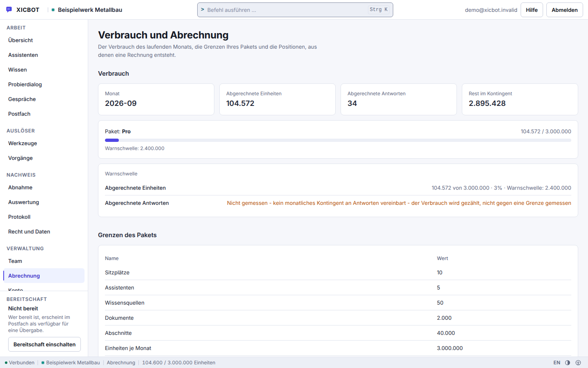Toggle the contrast theme icon in status bar
This screenshot has width=588, height=368.
(x=568, y=363)
